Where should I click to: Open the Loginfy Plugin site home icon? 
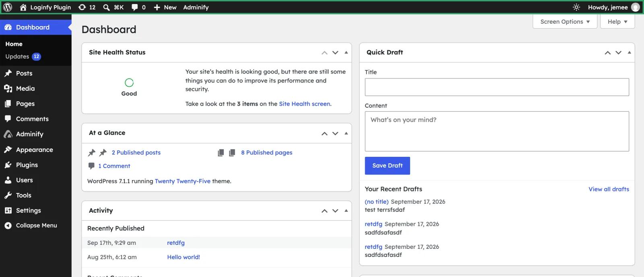(23, 7)
